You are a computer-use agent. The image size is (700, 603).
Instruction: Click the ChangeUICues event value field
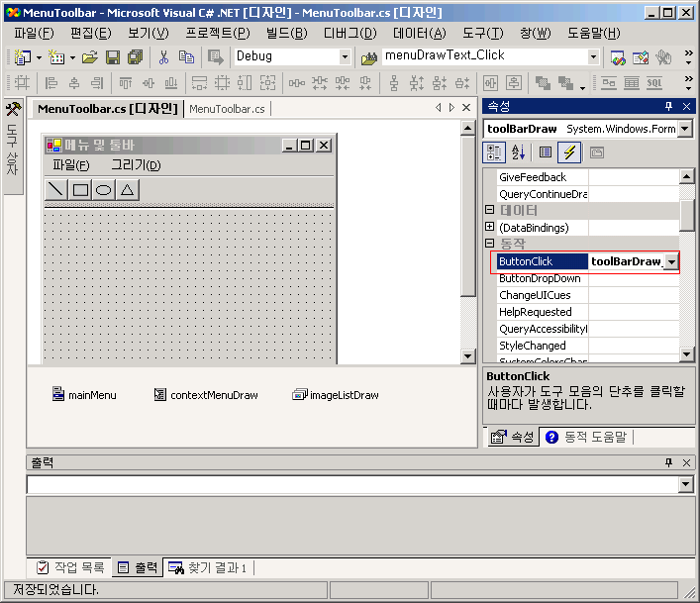tap(634, 295)
